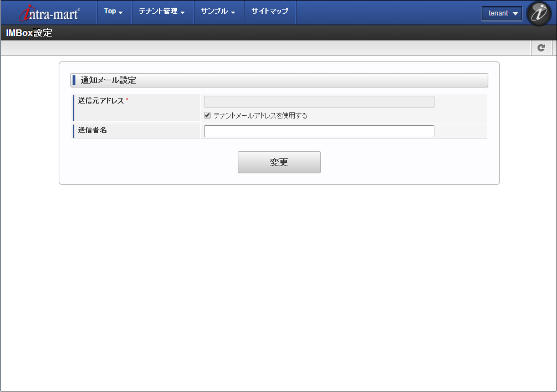Uncheck テナントメールアドレスを使用する checkbox
Screen dimensions: 557x392
pos(207,115)
